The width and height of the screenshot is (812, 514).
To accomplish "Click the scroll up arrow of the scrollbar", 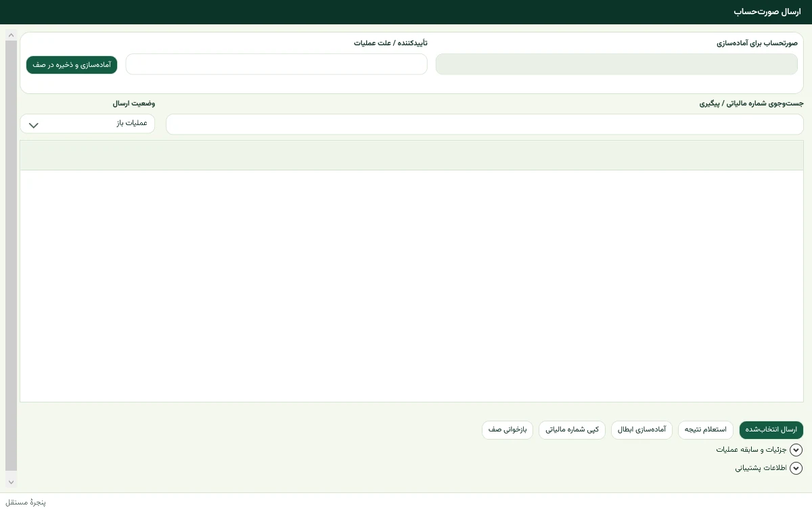I will [x=11, y=35].
